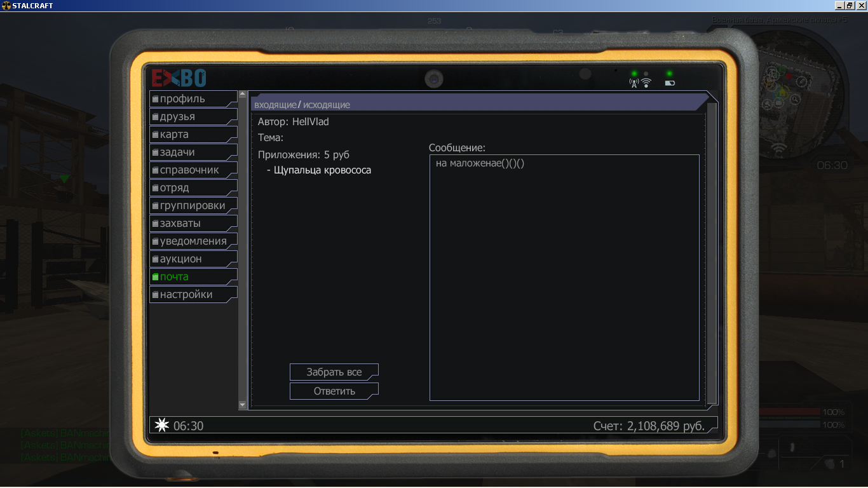Open the захваты section

click(x=193, y=224)
